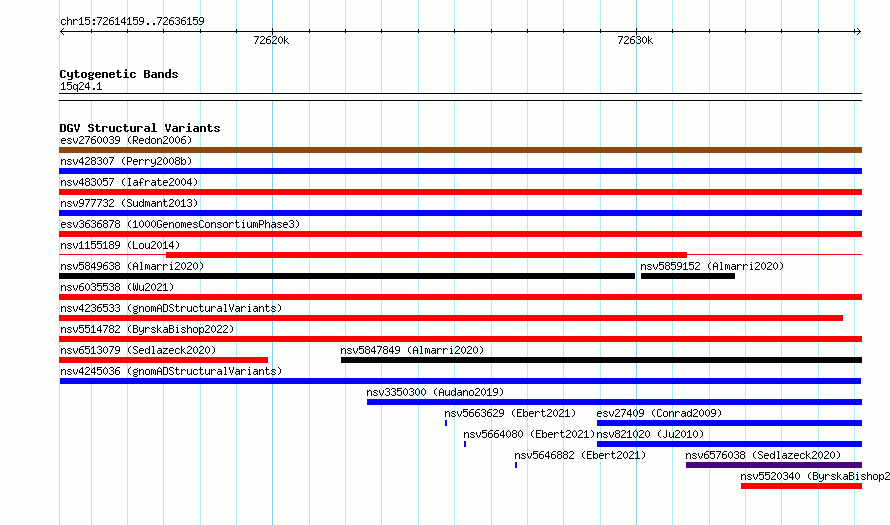Click the nsv5849638 (Almarri2020) label
The image size is (890, 525).
(x=132, y=266)
